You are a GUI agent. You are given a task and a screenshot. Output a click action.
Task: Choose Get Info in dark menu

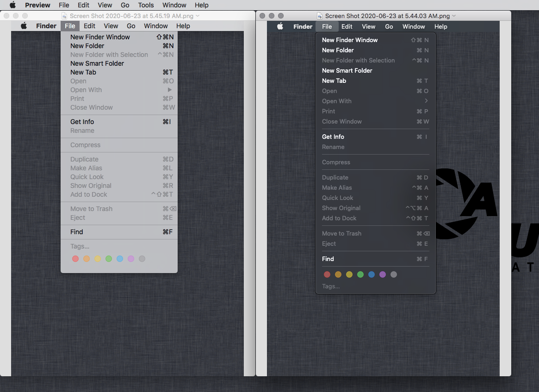pyautogui.click(x=375, y=137)
